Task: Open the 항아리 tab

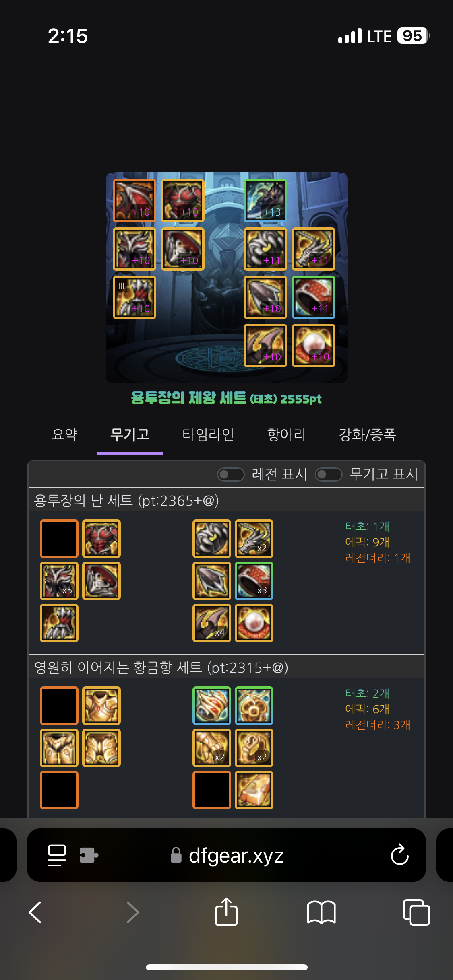Action: tap(286, 434)
